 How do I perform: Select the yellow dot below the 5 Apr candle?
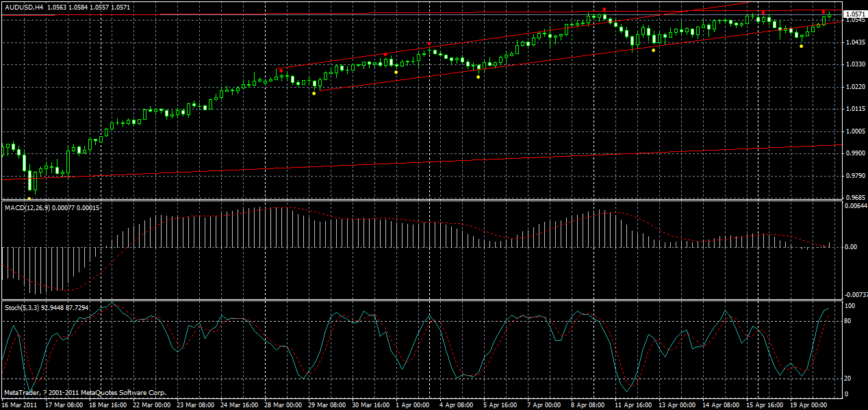coord(477,77)
